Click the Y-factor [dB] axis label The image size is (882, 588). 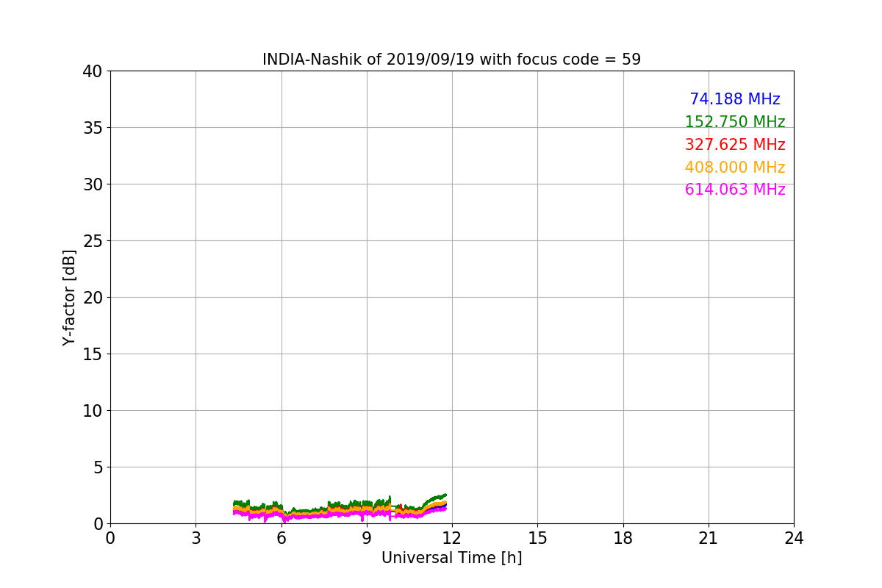tap(69, 298)
